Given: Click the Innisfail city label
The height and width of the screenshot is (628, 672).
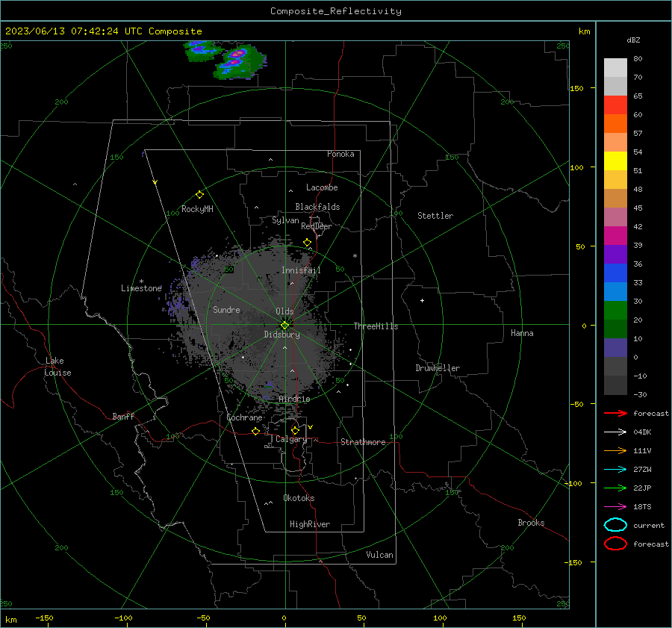Looking at the screenshot, I should point(301,270).
